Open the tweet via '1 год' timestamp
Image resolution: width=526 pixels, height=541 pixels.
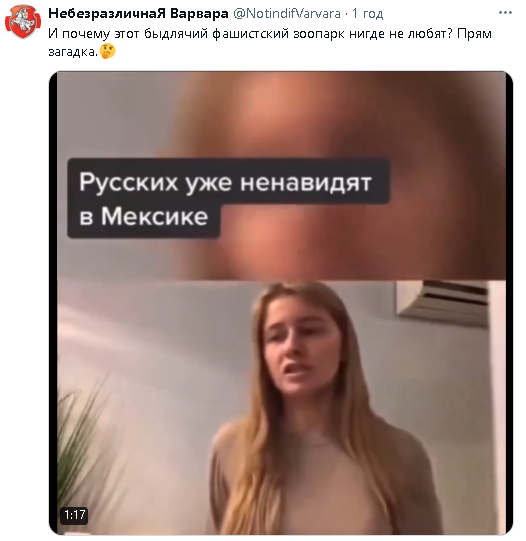click(x=367, y=13)
